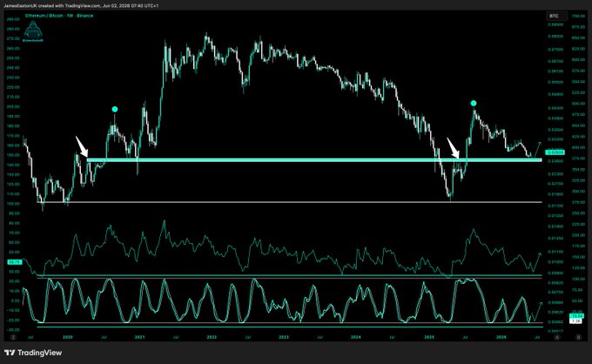Select the 2024 label on time axis
Screen dimensions: 592x364
coord(356,337)
